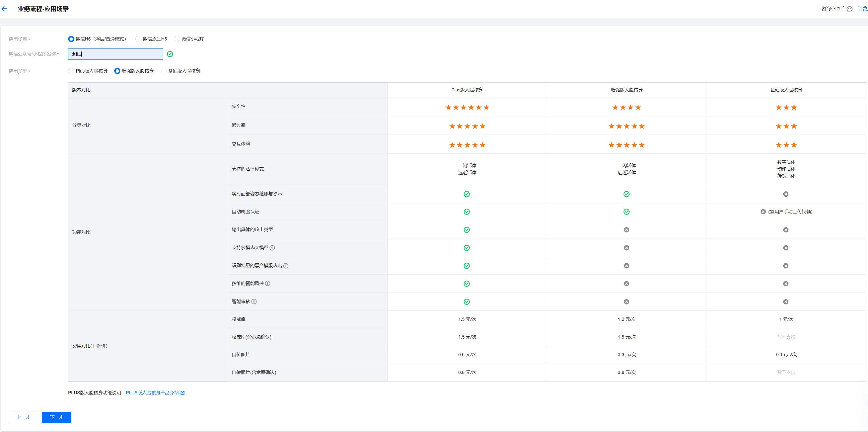
Task: Open the 计费 link at top right
Action: coord(863,9)
